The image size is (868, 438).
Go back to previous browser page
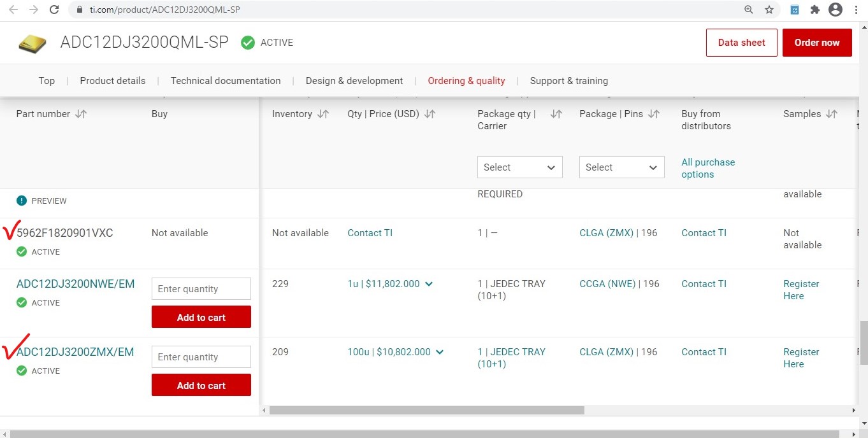click(13, 10)
